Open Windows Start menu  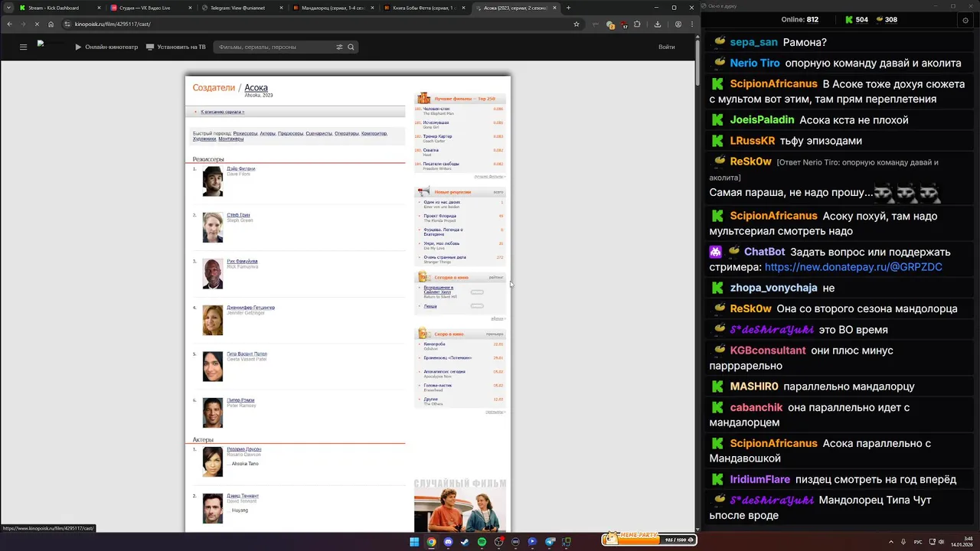pos(414,542)
